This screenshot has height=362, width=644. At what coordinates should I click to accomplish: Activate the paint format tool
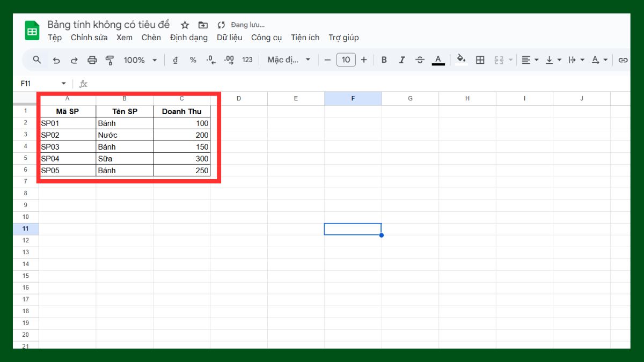click(110, 60)
